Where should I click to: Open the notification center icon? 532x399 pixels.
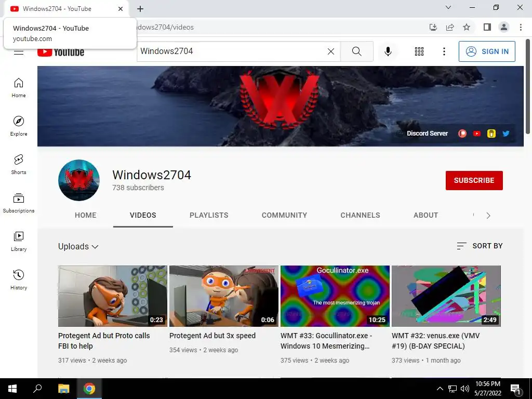(516, 389)
